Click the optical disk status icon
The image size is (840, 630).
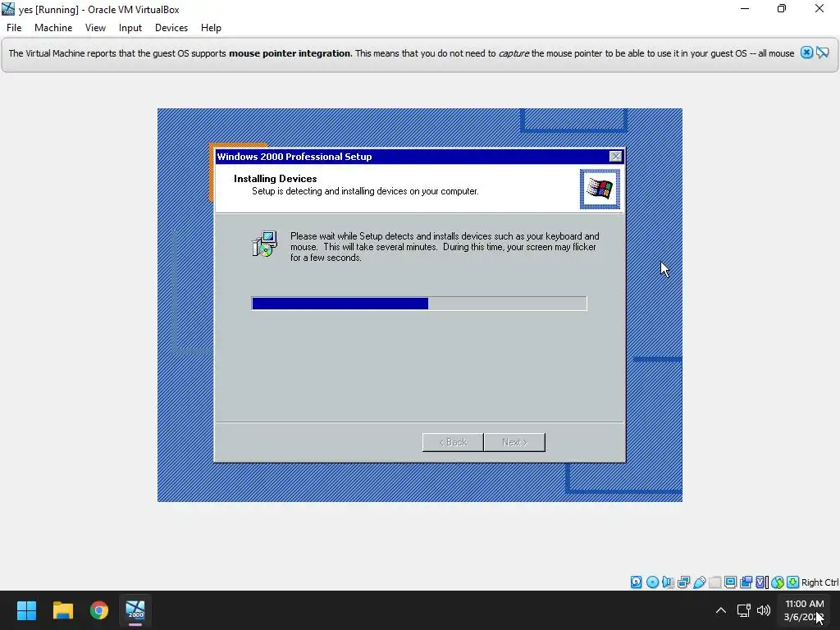pos(652,582)
